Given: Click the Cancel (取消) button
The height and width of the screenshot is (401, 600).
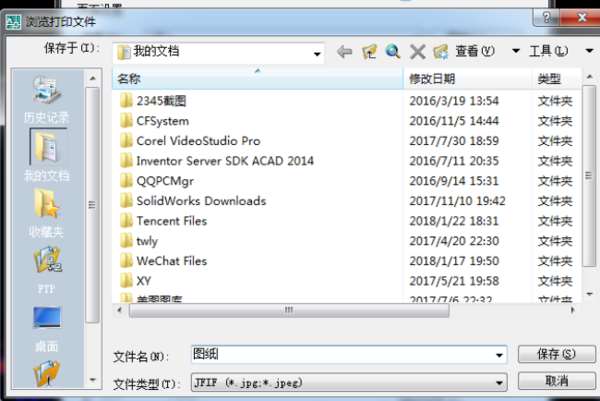Looking at the screenshot, I should pyautogui.click(x=557, y=381).
